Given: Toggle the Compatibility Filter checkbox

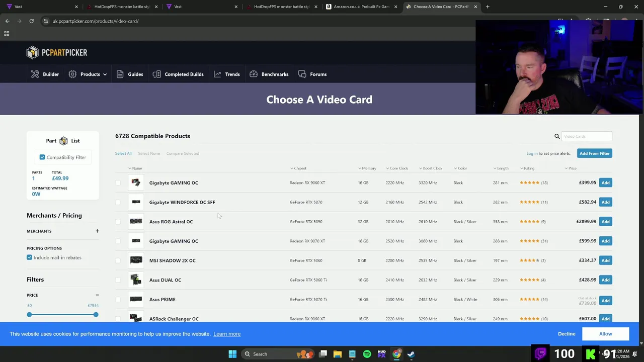Looking at the screenshot, I should click(x=42, y=157).
